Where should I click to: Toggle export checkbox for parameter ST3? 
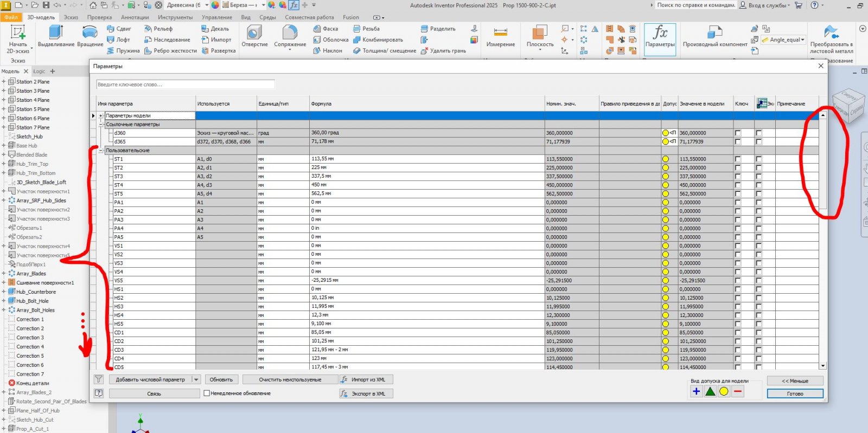[x=759, y=176]
